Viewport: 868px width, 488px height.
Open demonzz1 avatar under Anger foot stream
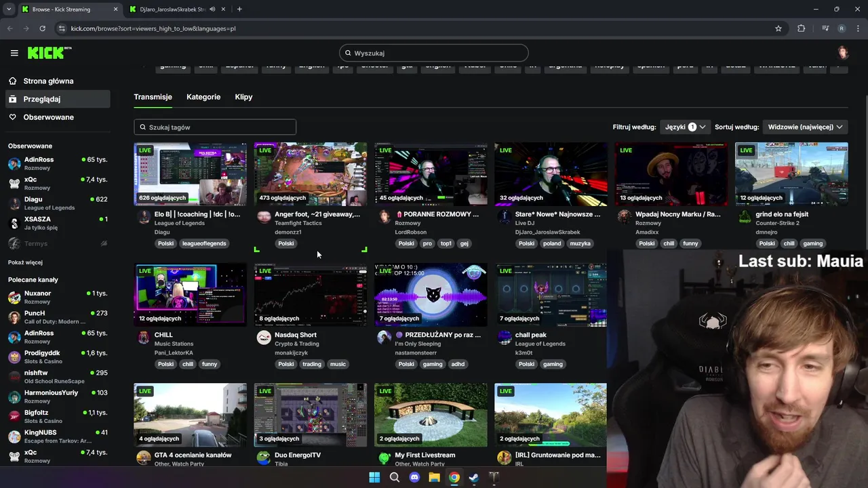click(x=264, y=216)
